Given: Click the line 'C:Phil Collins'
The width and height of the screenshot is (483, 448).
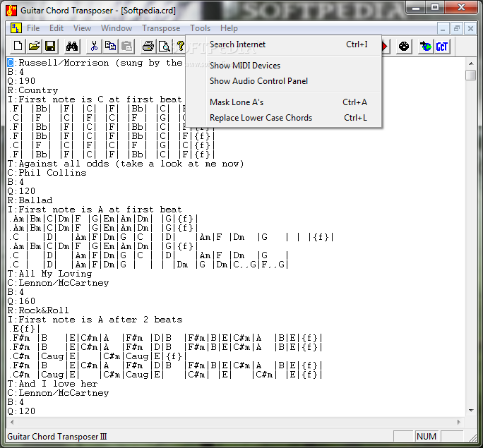Looking at the screenshot, I should (x=47, y=173).
